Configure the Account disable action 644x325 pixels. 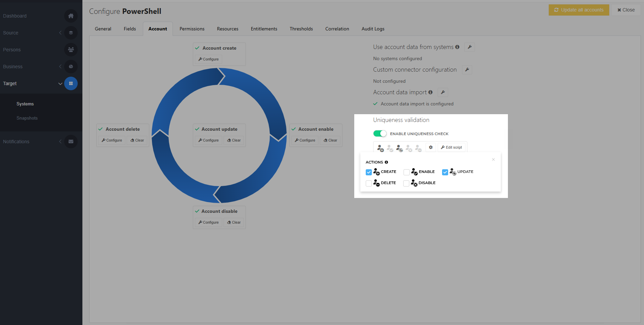tap(208, 222)
